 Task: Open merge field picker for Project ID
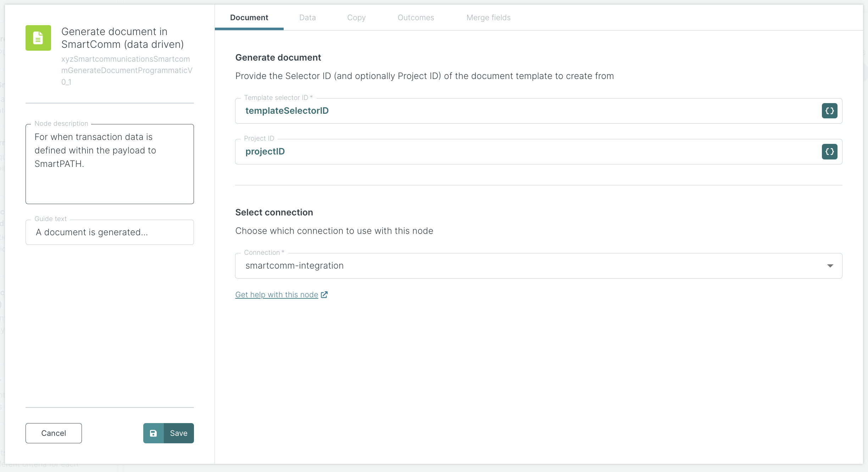point(829,152)
